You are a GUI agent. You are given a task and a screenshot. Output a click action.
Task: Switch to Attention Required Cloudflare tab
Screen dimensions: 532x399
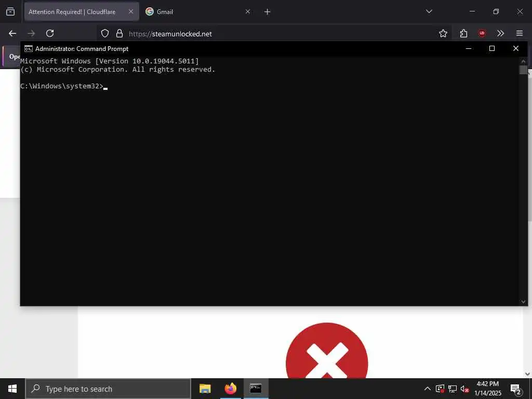(82, 11)
